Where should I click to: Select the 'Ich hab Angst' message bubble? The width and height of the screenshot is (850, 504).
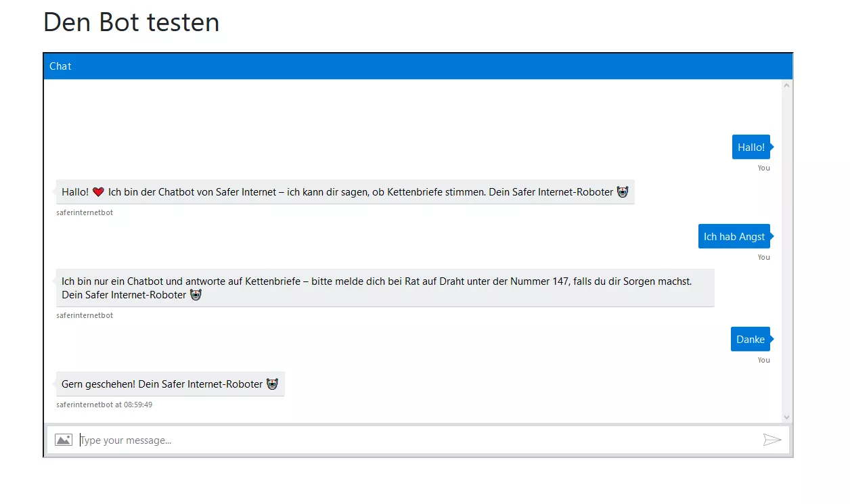pyautogui.click(x=734, y=237)
